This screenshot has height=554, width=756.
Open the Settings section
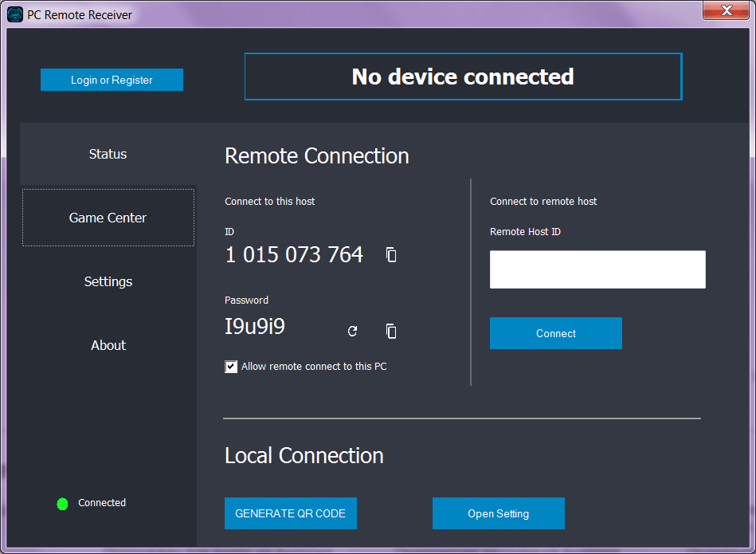(108, 281)
